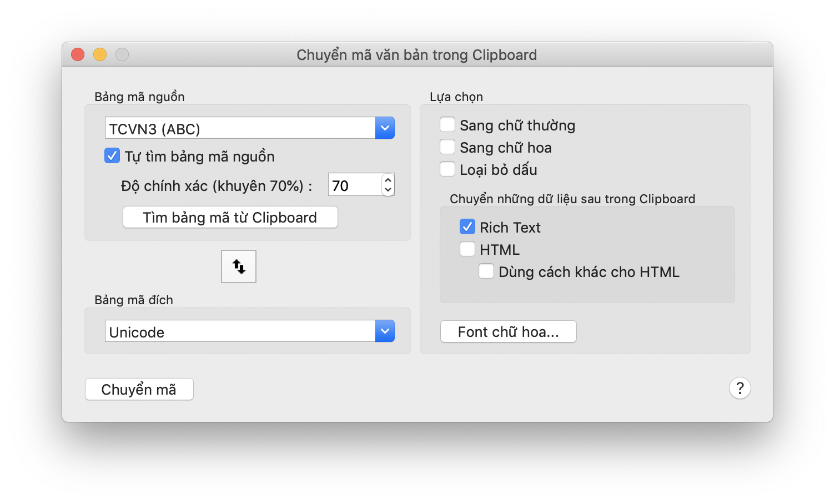Check the 'Loại bỏ dấu' option
The width and height of the screenshot is (835, 504).
(447, 168)
